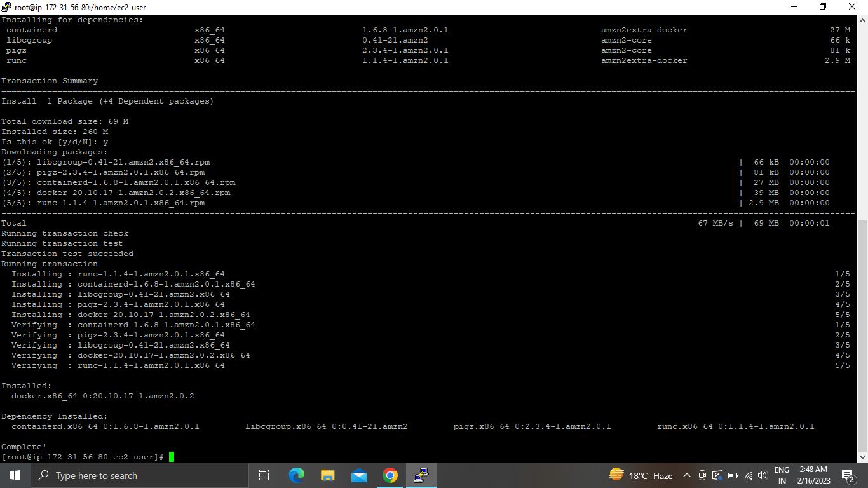Click "Installing for dependencies:" line
The width and height of the screenshot is (868, 488).
72,20
